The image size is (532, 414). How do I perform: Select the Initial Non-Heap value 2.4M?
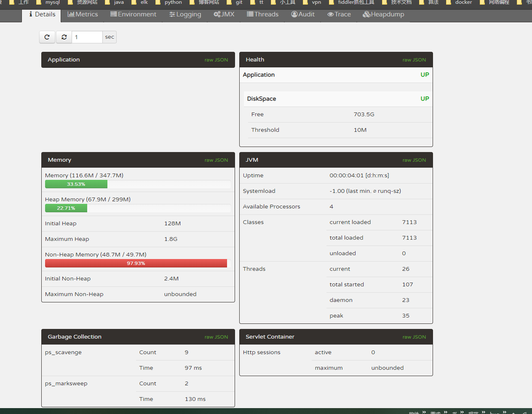(x=171, y=279)
